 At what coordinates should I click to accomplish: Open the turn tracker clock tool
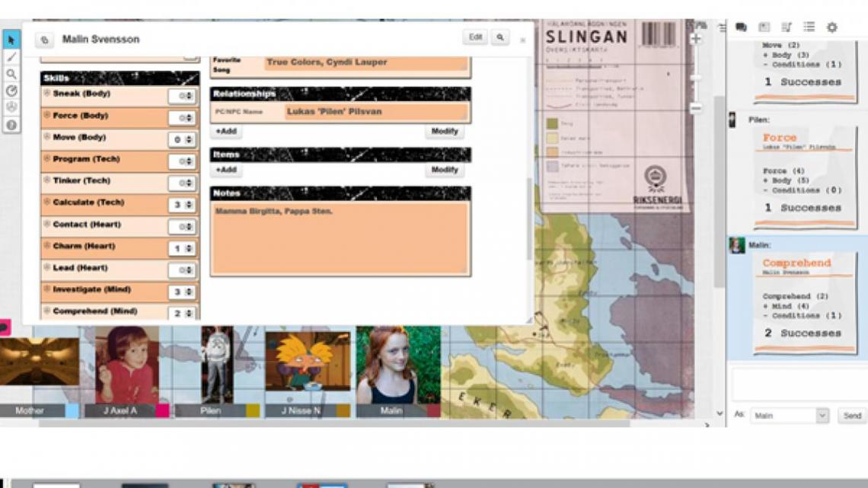tap(11, 91)
